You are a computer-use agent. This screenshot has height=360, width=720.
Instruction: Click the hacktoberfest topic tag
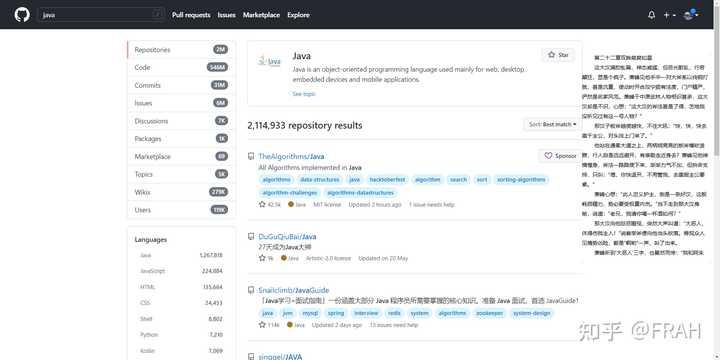(387, 180)
